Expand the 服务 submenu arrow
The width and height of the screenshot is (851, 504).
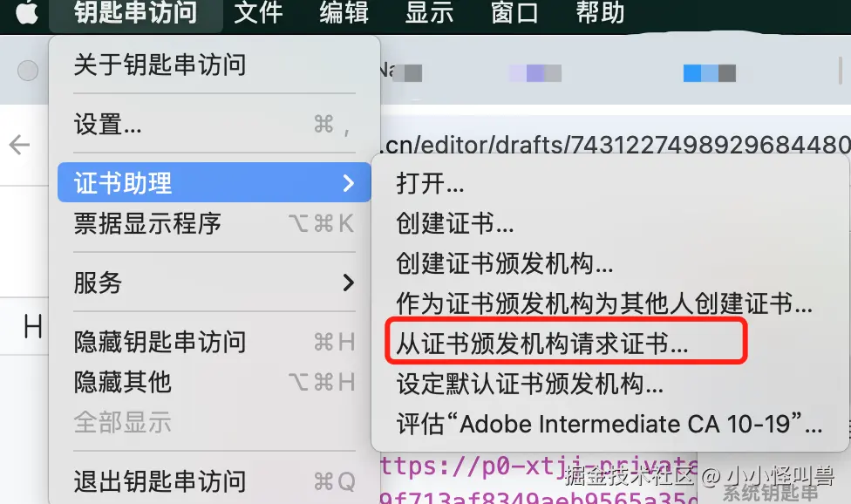point(349,283)
